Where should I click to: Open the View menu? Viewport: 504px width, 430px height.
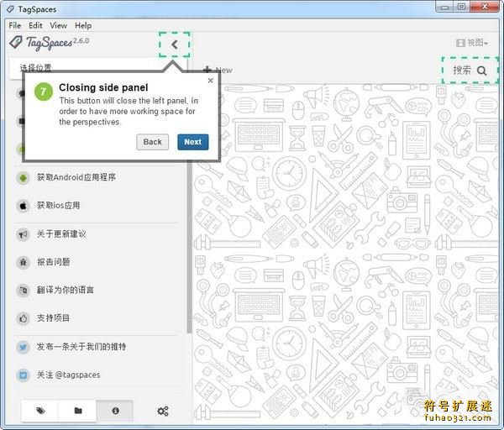58,25
